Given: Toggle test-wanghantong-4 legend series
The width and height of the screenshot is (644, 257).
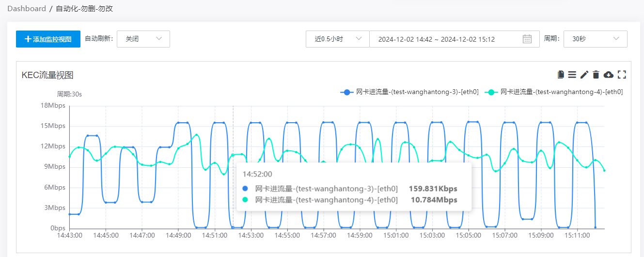Looking at the screenshot, I should (x=561, y=92).
